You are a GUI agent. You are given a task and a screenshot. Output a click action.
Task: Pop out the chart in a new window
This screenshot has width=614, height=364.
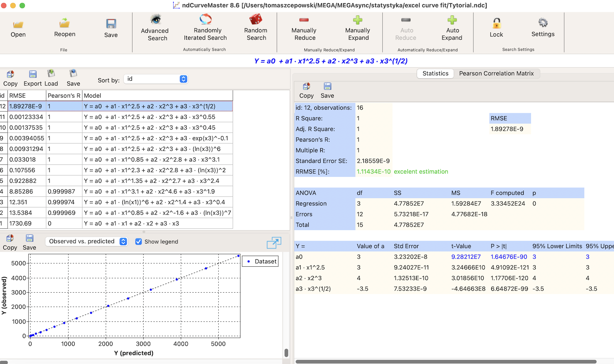pos(274,243)
